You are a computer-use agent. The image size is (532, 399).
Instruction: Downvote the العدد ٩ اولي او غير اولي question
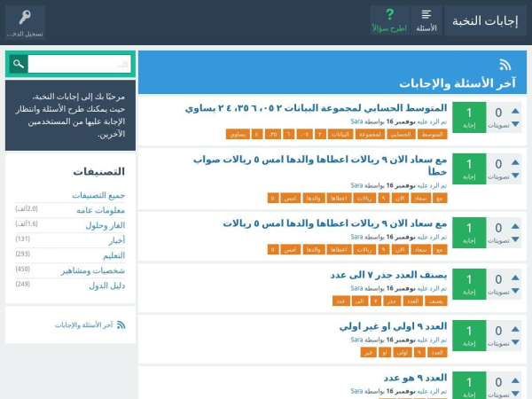pos(516,343)
